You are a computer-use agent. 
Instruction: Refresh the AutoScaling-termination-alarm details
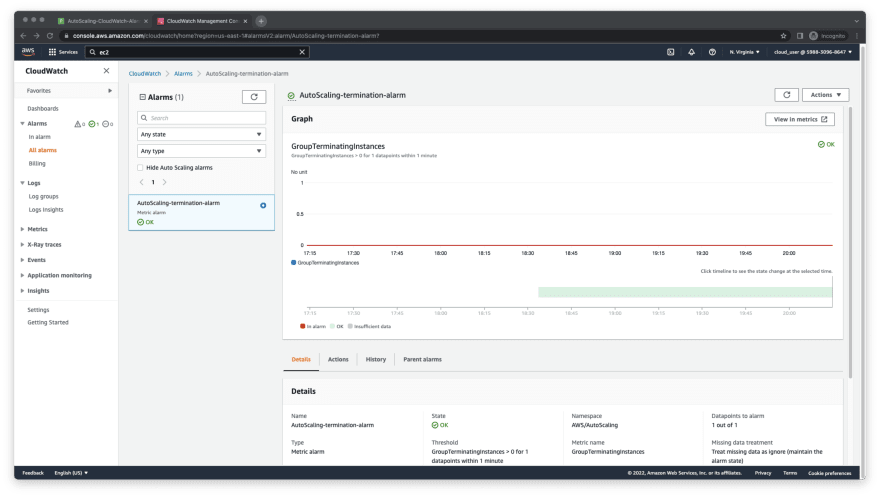[x=786, y=95]
